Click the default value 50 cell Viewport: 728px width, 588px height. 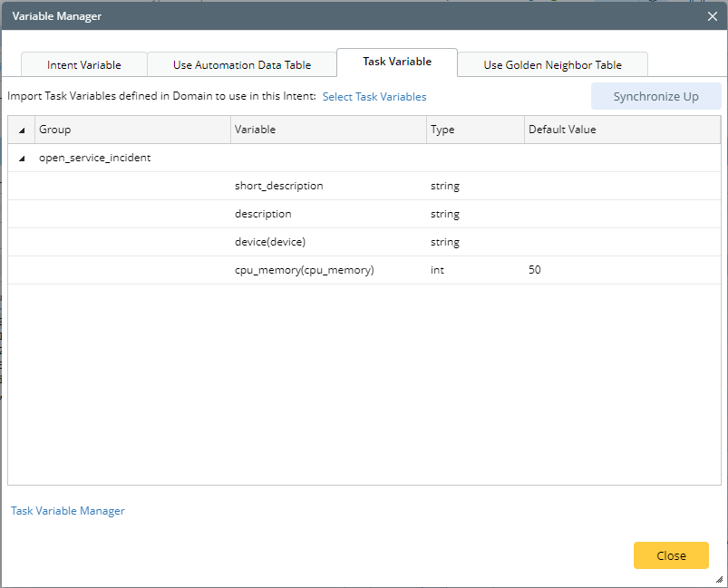click(x=535, y=270)
